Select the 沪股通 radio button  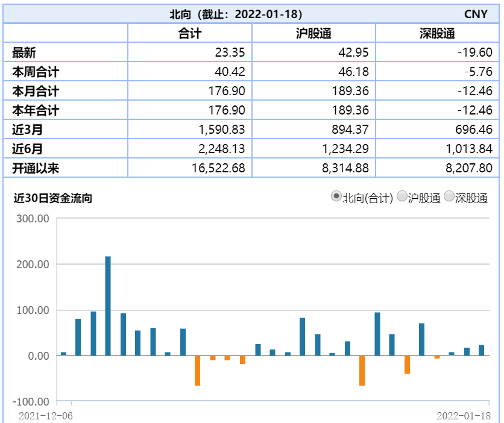[x=402, y=196]
